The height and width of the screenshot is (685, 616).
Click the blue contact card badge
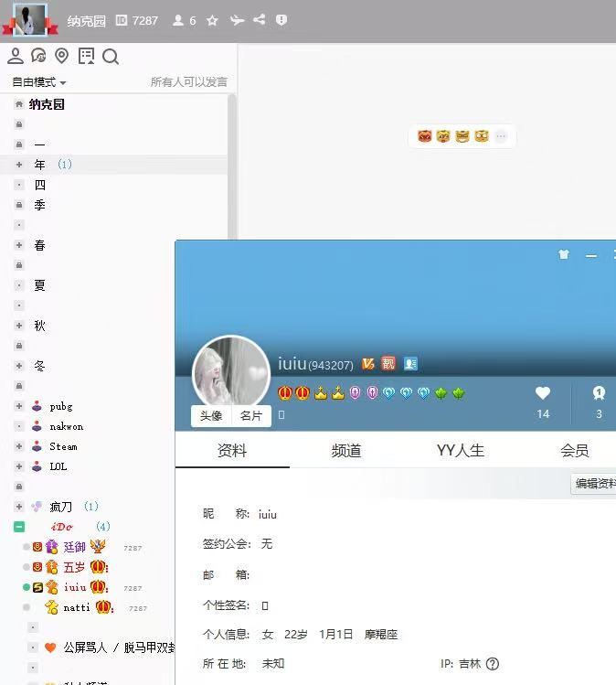[410, 363]
